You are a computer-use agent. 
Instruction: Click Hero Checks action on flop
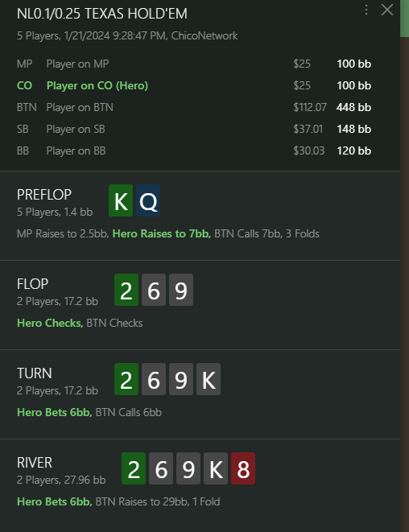click(50, 323)
